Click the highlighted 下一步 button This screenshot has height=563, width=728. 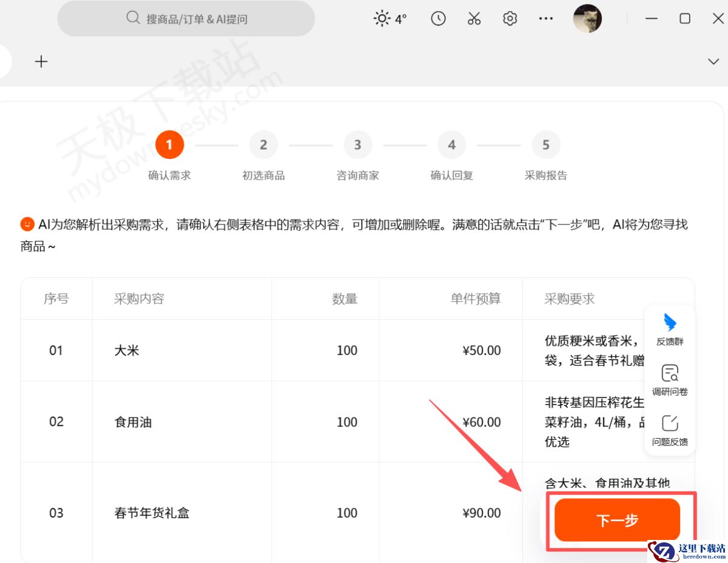(x=616, y=520)
